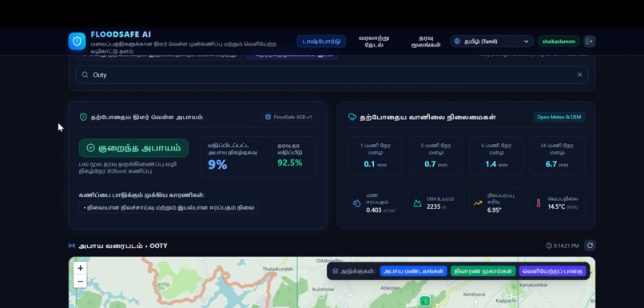644x308 pixels.
Task: Zoom in on the map with plus button
Action: [x=80, y=269]
